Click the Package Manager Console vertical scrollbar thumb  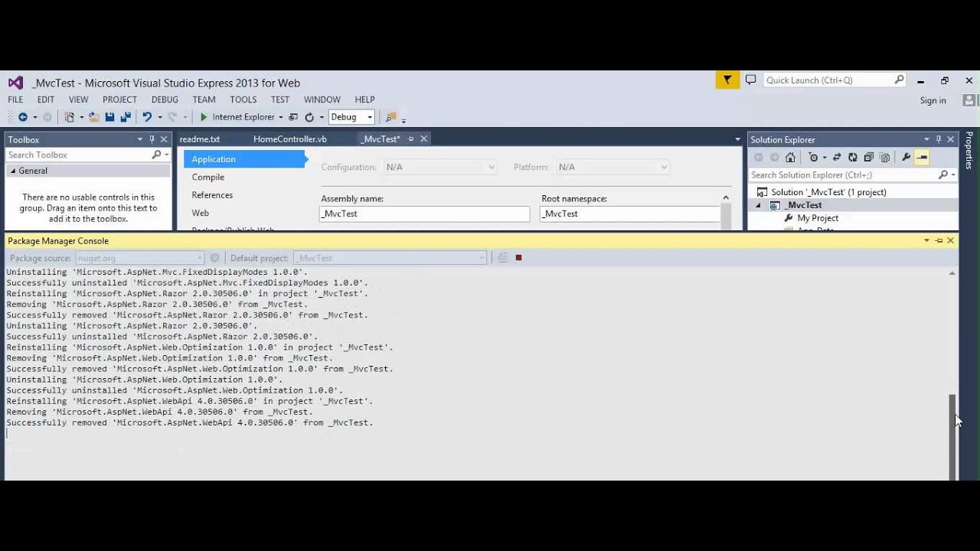tap(952, 436)
